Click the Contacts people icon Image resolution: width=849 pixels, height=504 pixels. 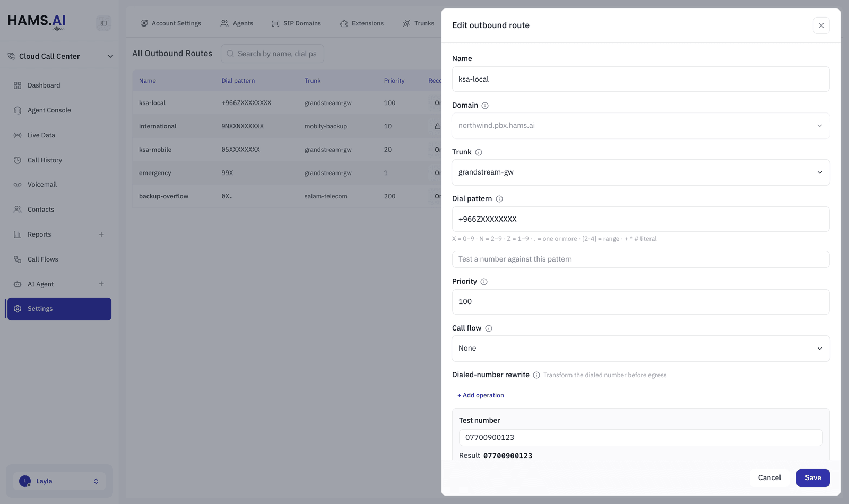(x=18, y=210)
